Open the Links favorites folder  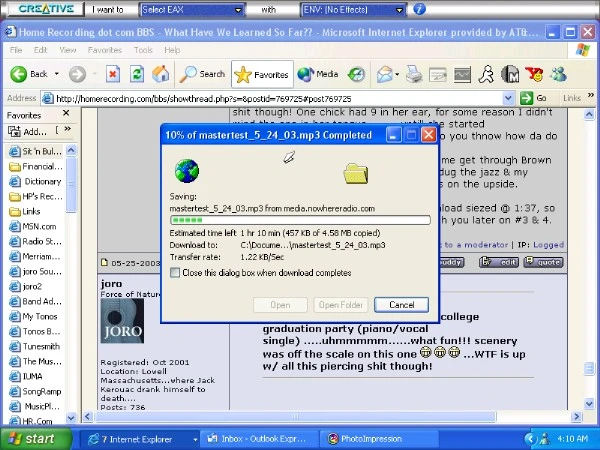[25, 211]
